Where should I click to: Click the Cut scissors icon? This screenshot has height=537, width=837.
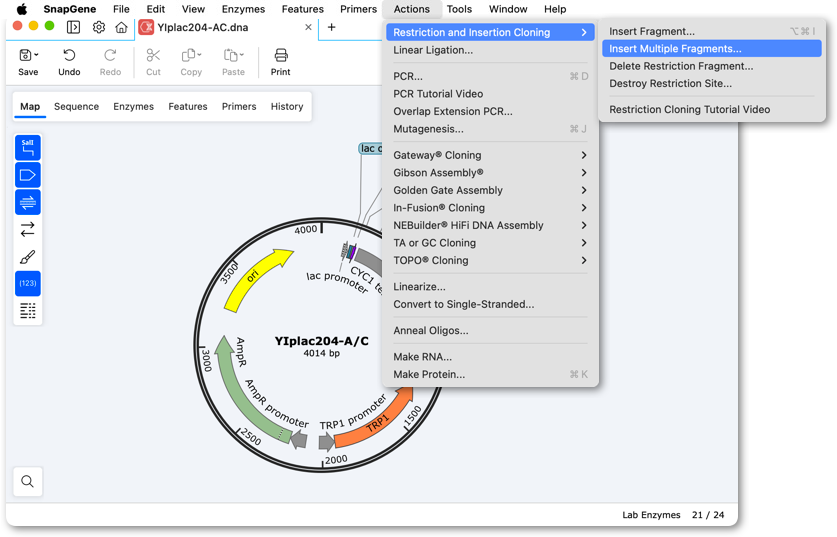coord(153,55)
